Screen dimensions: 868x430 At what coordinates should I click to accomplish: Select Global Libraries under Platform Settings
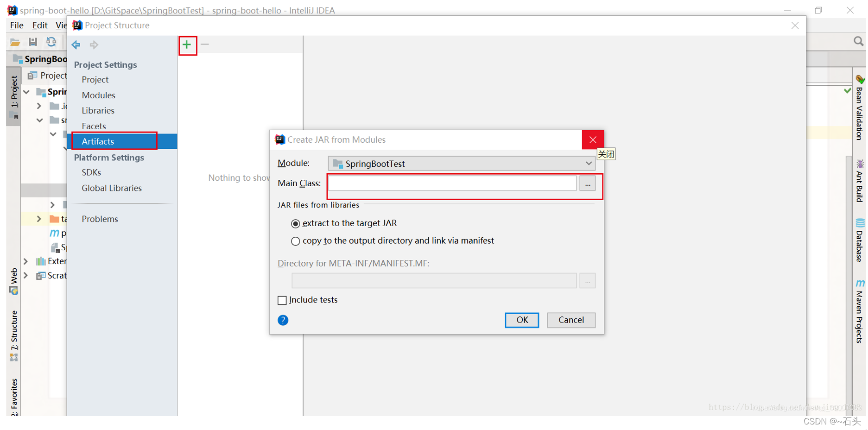click(112, 188)
